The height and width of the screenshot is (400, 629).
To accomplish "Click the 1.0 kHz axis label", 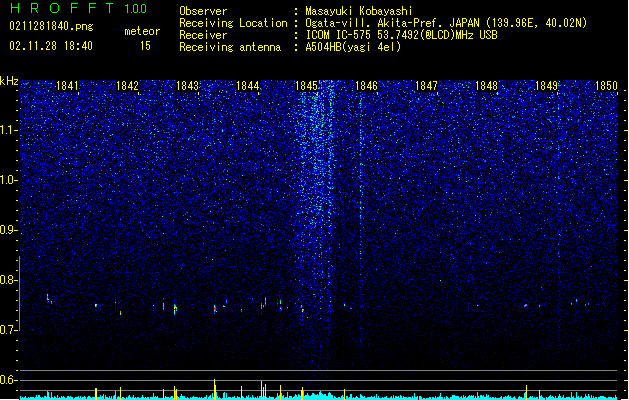I will click(8, 180).
